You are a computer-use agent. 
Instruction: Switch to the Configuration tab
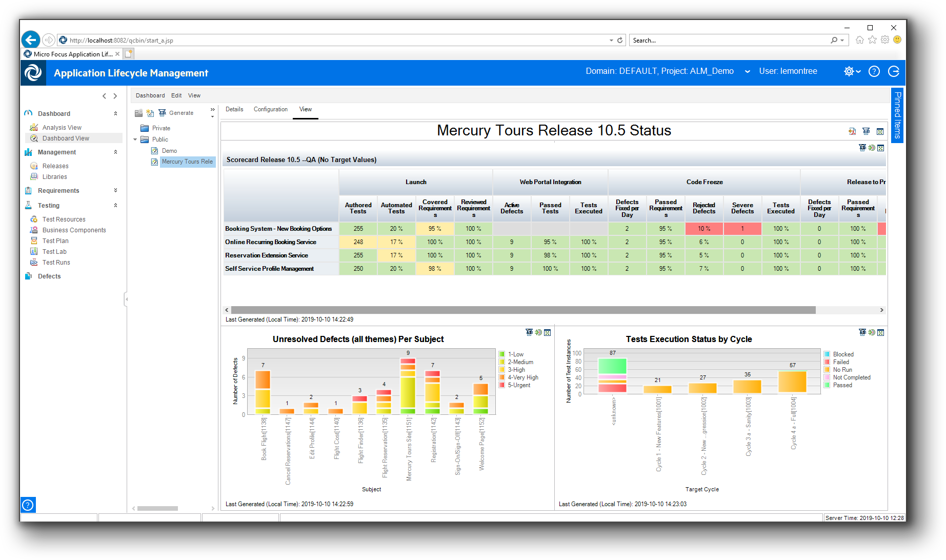[271, 109]
